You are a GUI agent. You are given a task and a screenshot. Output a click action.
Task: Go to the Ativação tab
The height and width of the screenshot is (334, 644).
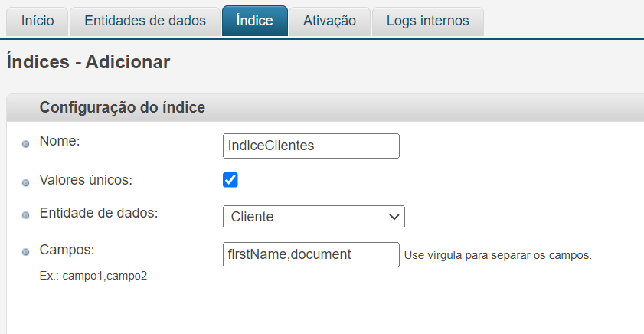[329, 21]
